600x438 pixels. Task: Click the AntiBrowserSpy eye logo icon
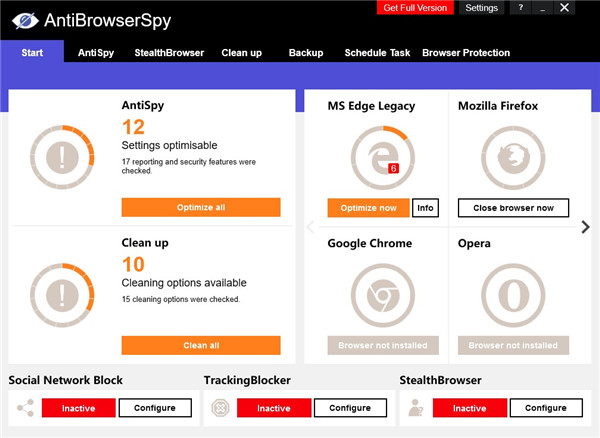pos(25,21)
